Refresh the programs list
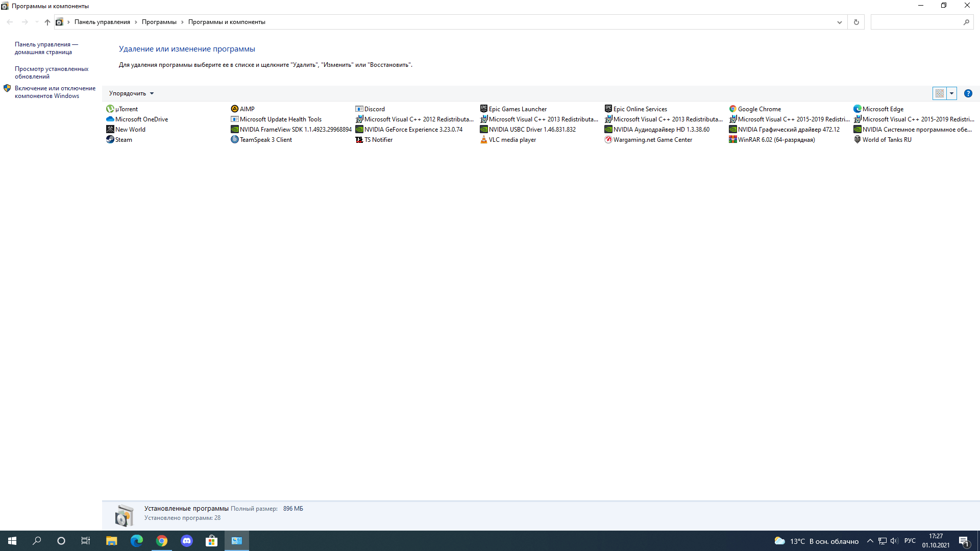The width and height of the screenshot is (980, 551). point(856,22)
